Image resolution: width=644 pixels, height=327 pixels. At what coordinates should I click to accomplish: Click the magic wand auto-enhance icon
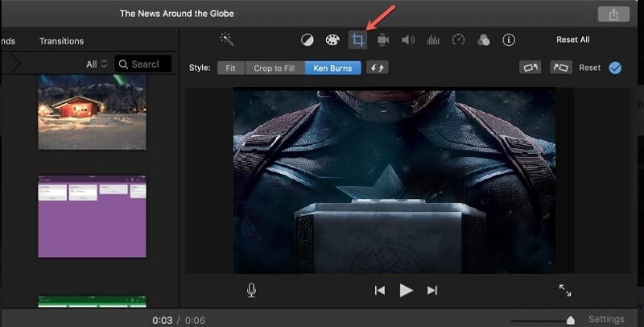(226, 39)
